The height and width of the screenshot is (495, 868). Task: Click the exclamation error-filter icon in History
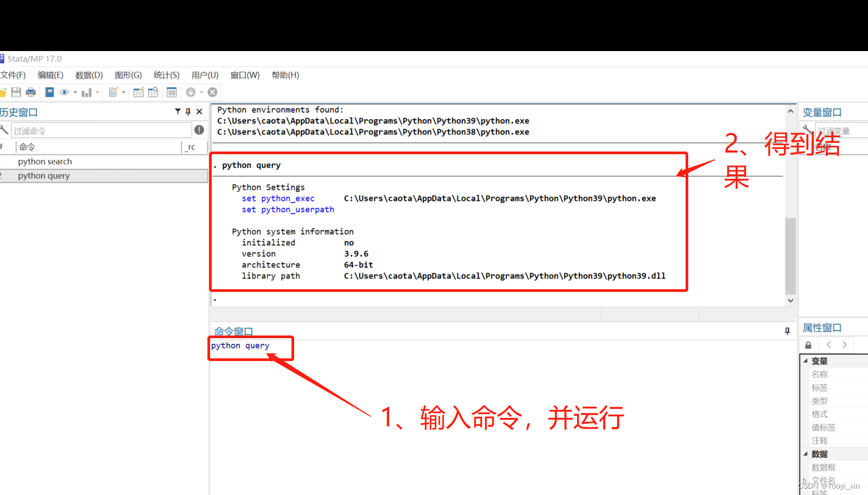[x=199, y=130]
